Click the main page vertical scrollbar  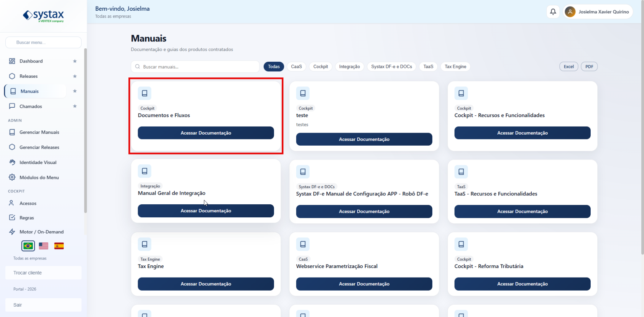pyautogui.click(x=642, y=126)
